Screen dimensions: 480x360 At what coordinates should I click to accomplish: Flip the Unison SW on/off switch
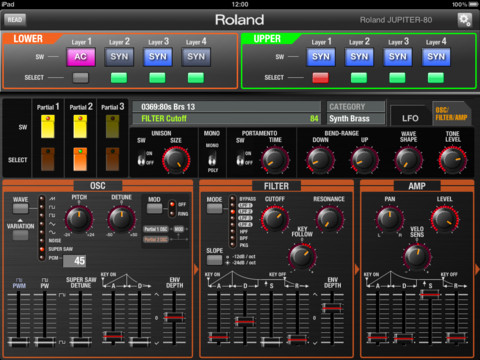click(x=142, y=159)
